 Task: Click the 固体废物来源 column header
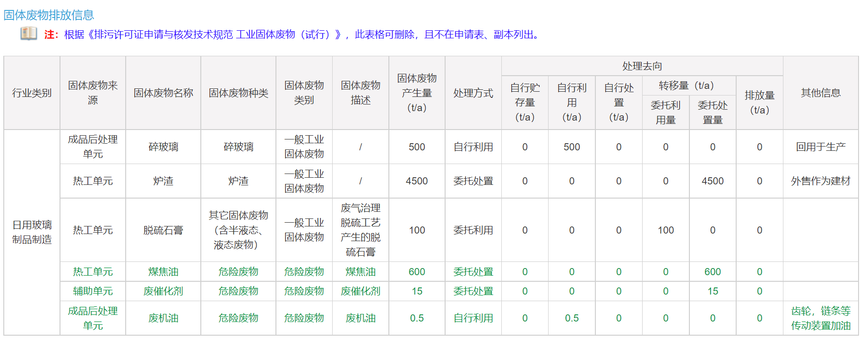pos(93,93)
